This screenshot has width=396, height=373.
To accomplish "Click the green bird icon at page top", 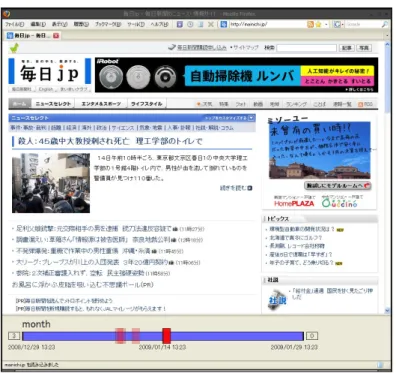I will [x=14, y=48].
